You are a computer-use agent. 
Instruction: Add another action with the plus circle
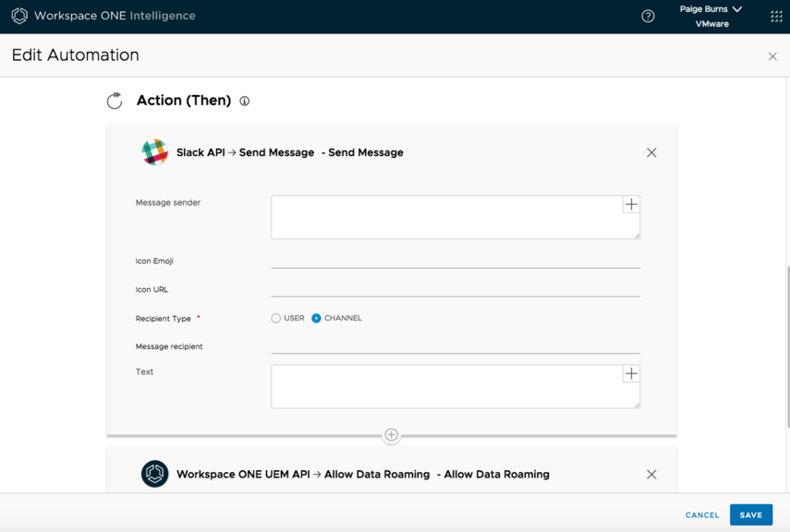click(392, 435)
